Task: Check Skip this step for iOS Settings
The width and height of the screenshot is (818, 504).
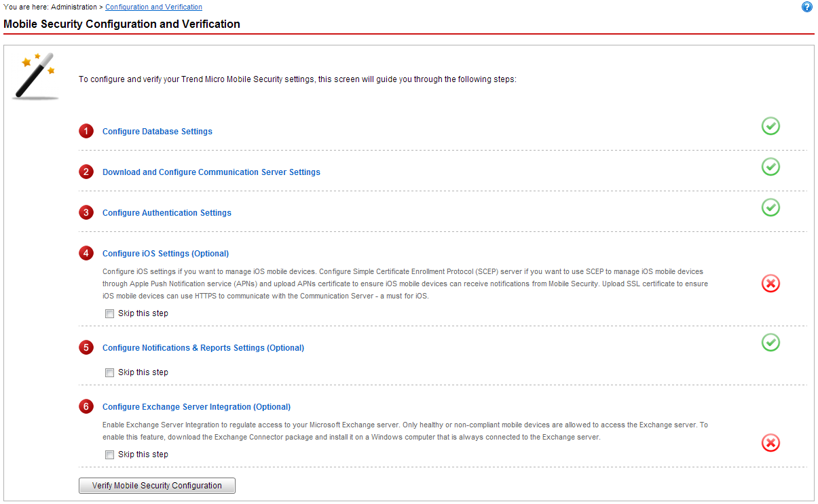Action: [110, 314]
